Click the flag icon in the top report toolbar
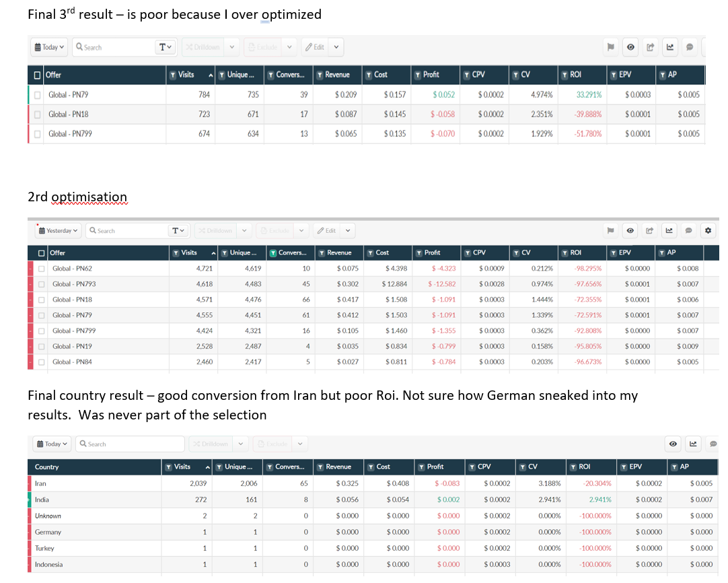This screenshot has height=583, width=728. click(x=611, y=47)
